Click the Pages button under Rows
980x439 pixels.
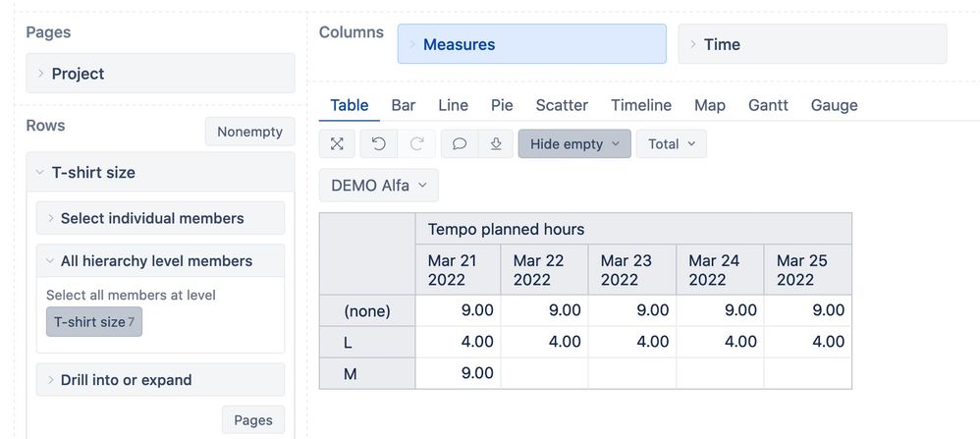click(x=253, y=419)
